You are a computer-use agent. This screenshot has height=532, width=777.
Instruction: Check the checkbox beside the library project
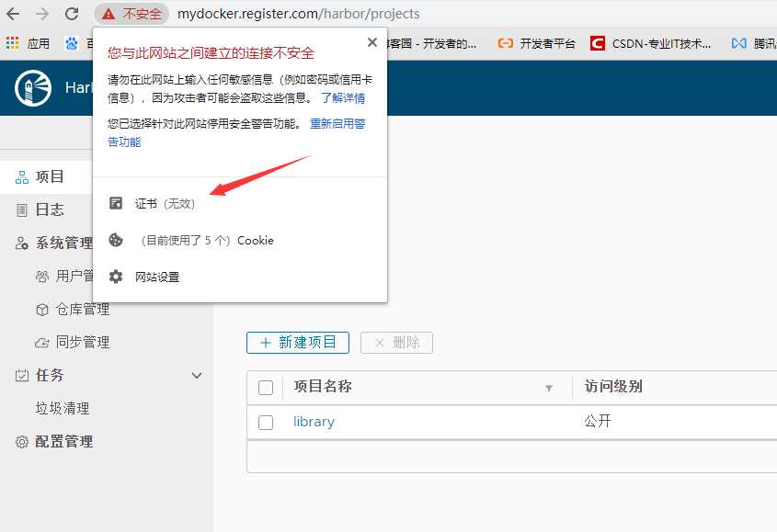point(265,421)
